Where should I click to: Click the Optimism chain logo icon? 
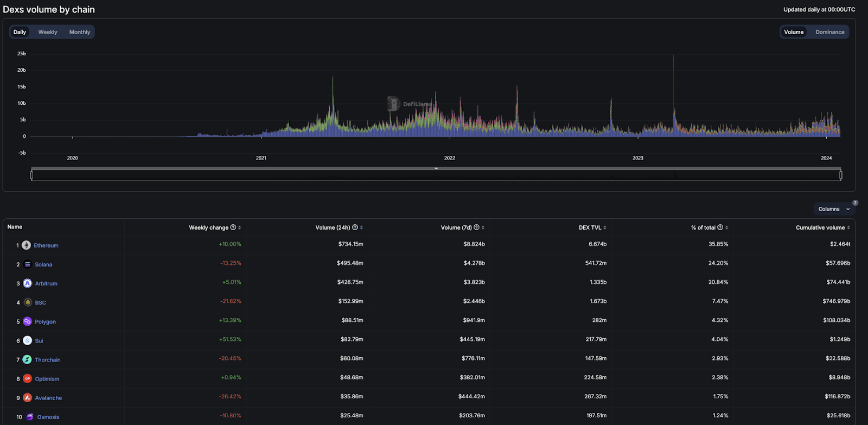click(x=28, y=378)
